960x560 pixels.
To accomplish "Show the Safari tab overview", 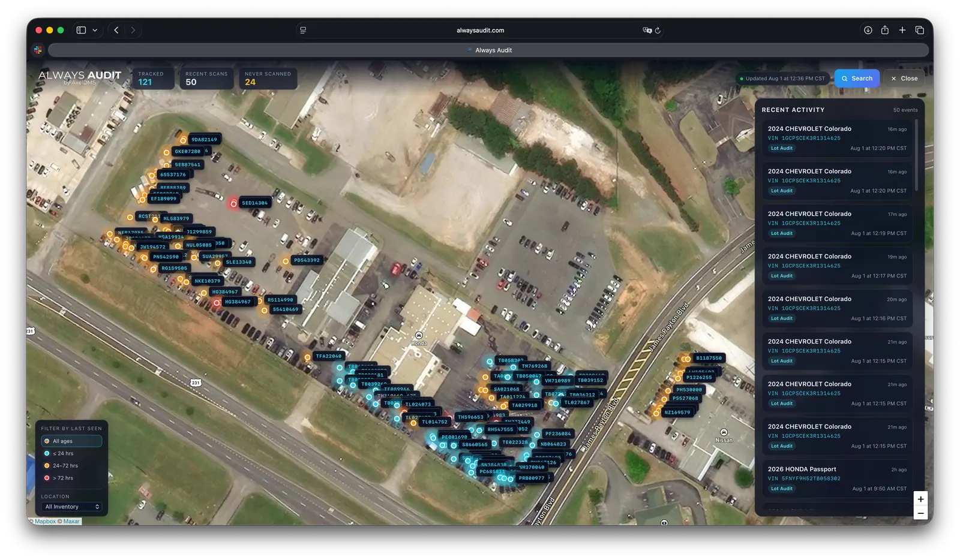I will pos(919,30).
